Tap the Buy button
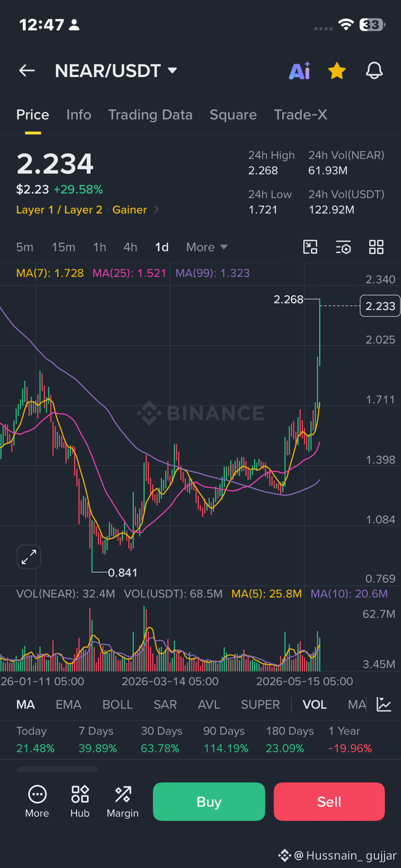Screen dimensions: 401x868 [209, 802]
